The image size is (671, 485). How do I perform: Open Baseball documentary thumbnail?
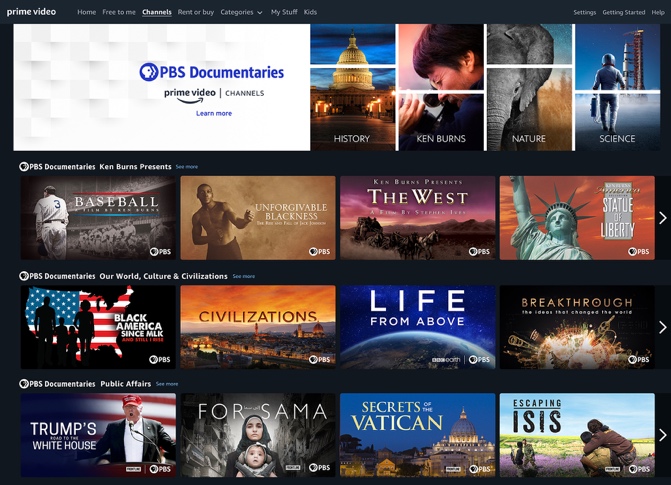click(x=98, y=218)
